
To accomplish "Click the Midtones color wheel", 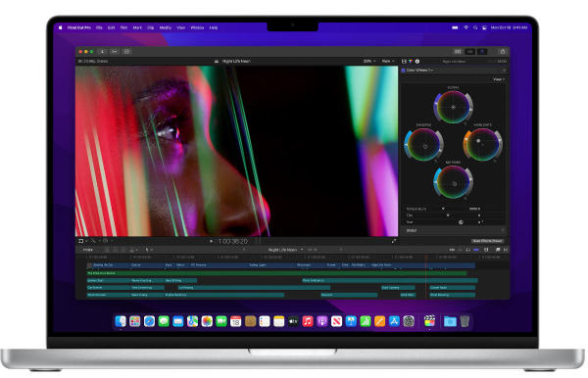I will click(453, 182).
